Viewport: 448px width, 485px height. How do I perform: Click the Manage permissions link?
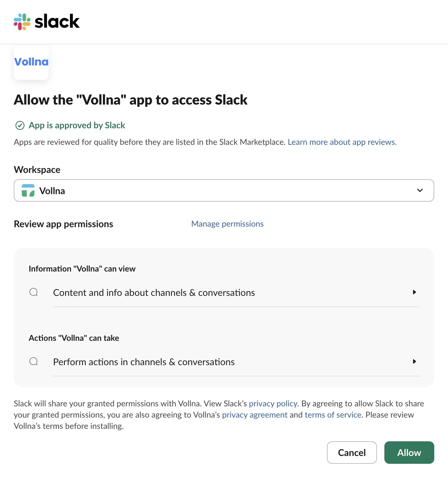pyautogui.click(x=227, y=223)
